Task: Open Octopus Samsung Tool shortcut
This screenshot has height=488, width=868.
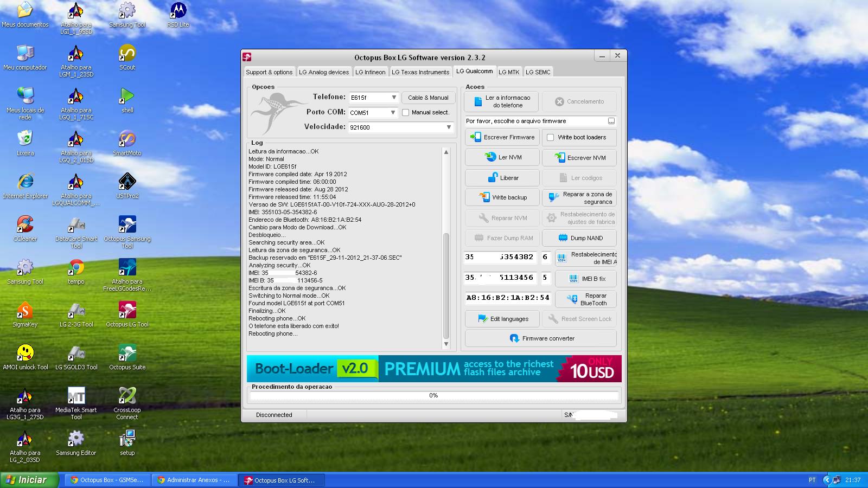Action: [127, 232]
